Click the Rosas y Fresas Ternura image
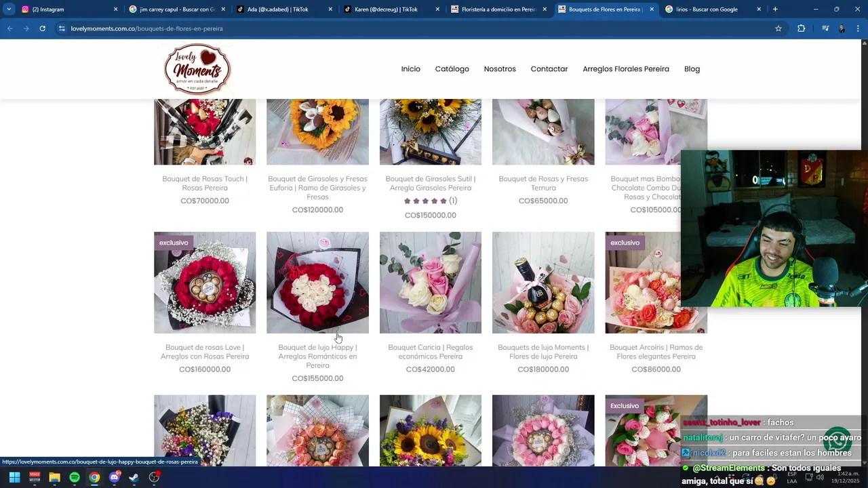The width and height of the screenshot is (868, 488). pyautogui.click(x=543, y=132)
